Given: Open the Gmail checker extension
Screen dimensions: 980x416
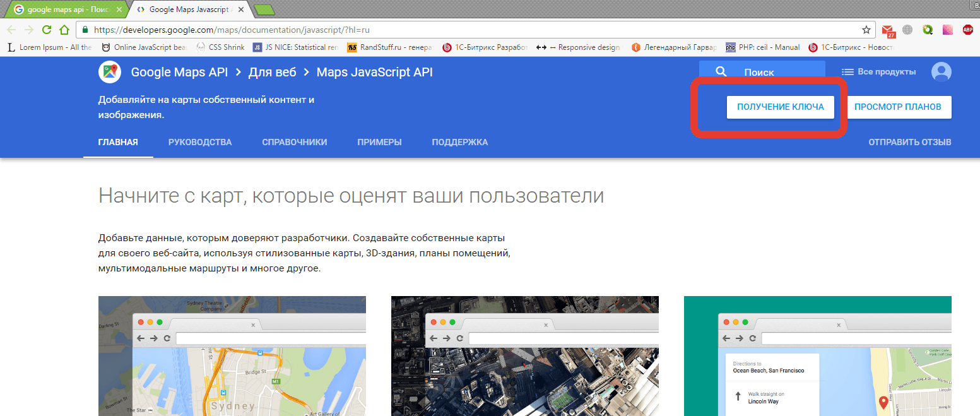Looking at the screenshot, I should click(x=888, y=30).
